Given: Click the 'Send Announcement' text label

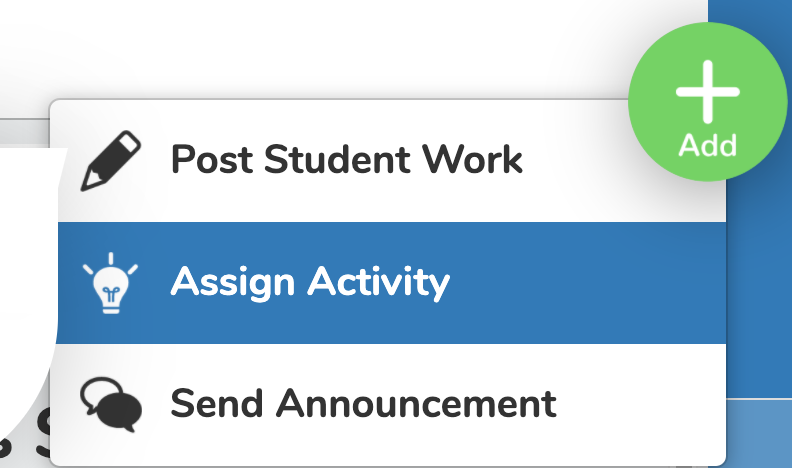Looking at the screenshot, I should [363, 403].
